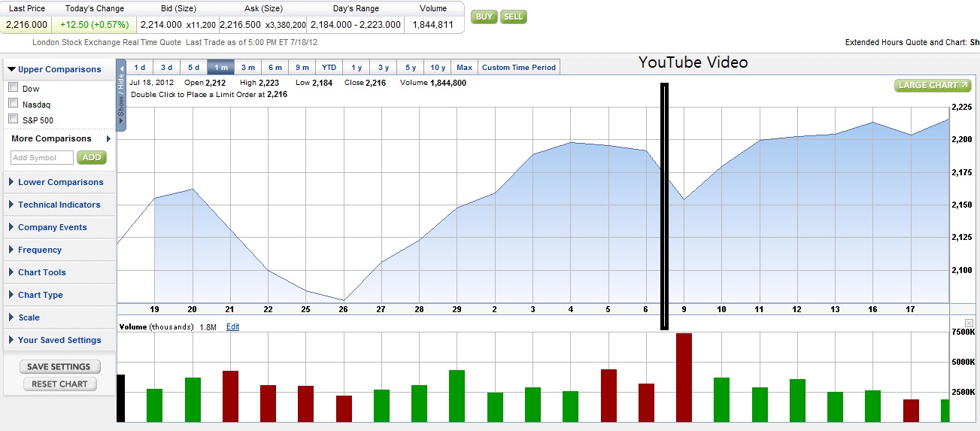Click the Edit link next to Volume
Viewport: 980px width, 431px height.
(x=233, y=327)
